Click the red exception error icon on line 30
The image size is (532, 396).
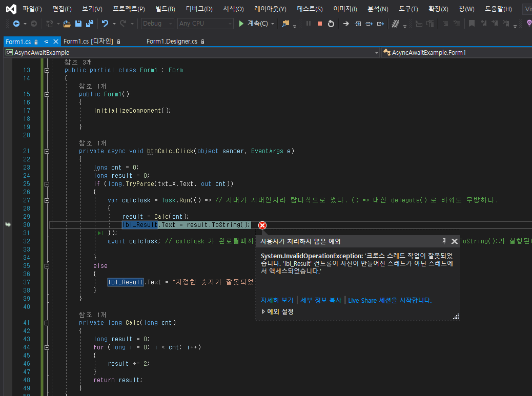[262, 225]
